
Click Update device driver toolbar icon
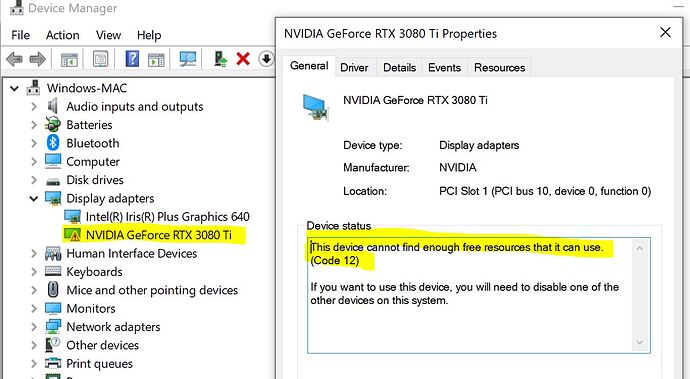pos(220,59)
